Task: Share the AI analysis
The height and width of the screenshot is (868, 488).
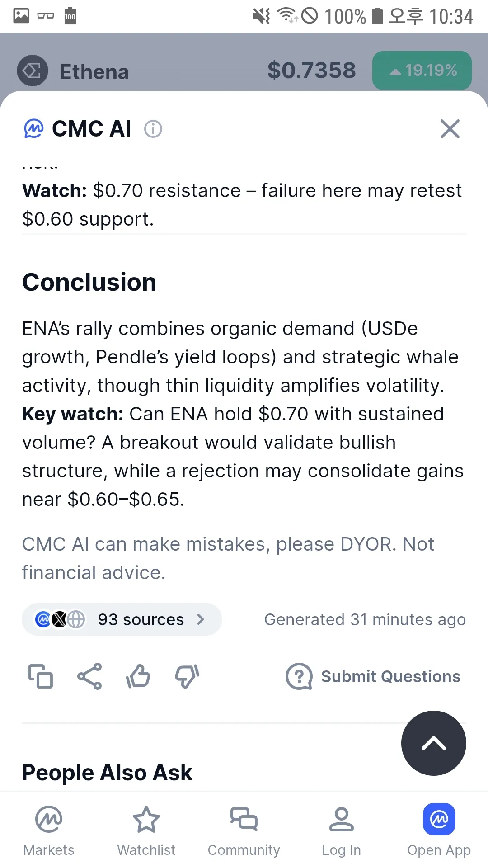Action: click(89, 676)
